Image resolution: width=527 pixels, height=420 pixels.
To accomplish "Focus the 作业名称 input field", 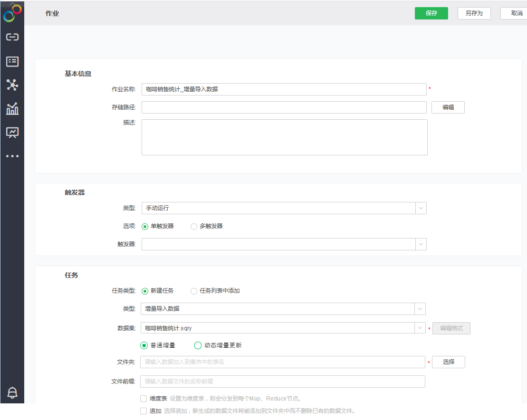I will pos(284,89).
